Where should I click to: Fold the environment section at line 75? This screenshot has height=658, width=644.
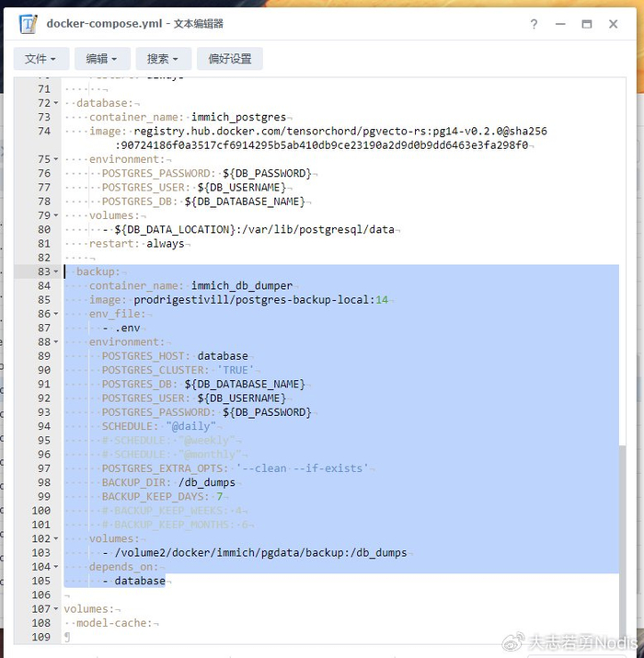[56, 160]
